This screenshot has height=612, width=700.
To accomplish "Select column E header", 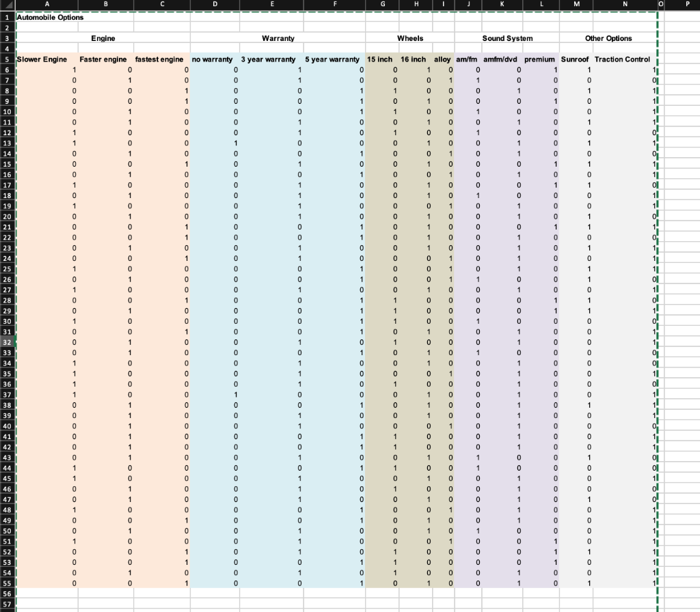I will tap(272, 4).
